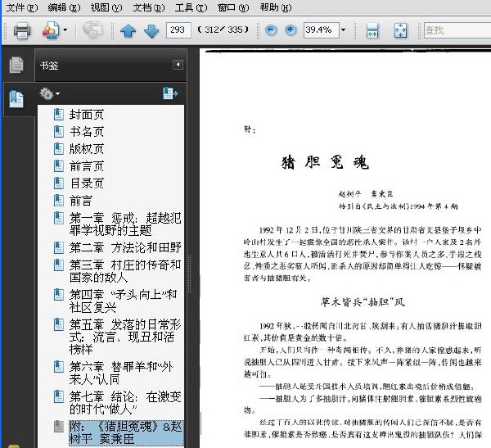This screenshot has height=448, width=491.
Task: Open the 视图(V) menu
Action: pos(106,7)
